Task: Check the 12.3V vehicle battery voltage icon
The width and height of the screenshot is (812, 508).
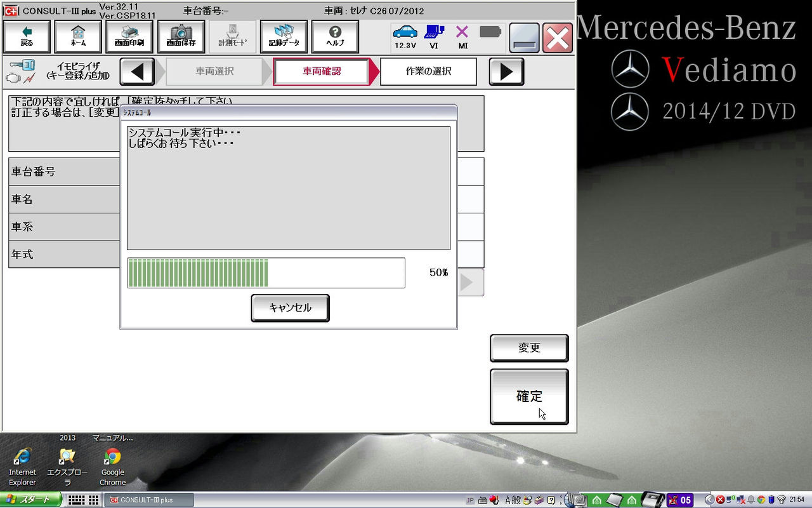Action: click(405, 37)
